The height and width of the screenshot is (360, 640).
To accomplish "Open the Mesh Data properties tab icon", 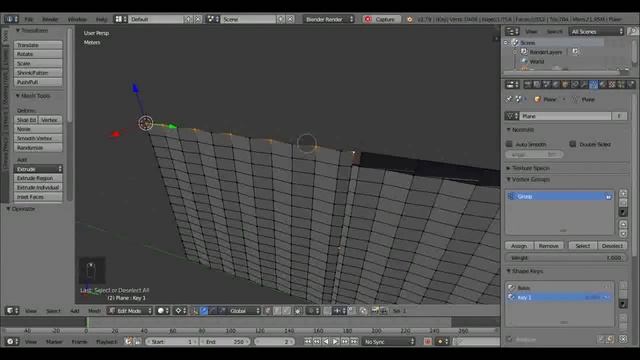I will [593, 84].
